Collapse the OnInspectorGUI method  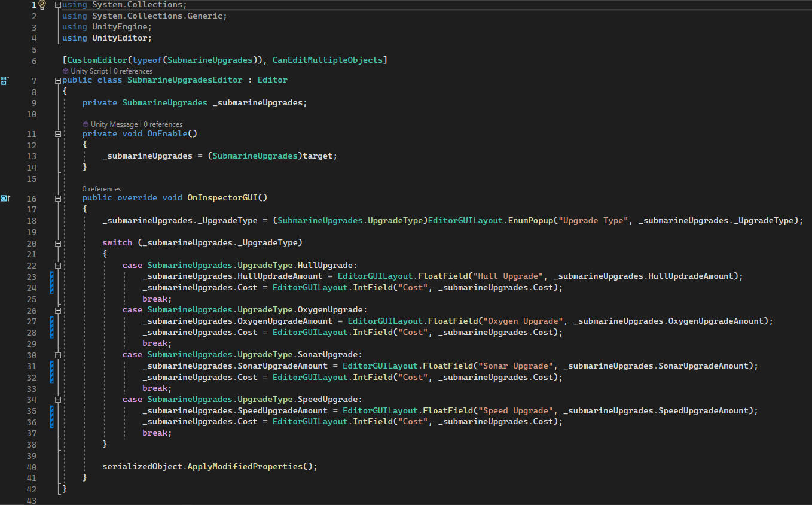pyautogui.click(x=58, y=198)
